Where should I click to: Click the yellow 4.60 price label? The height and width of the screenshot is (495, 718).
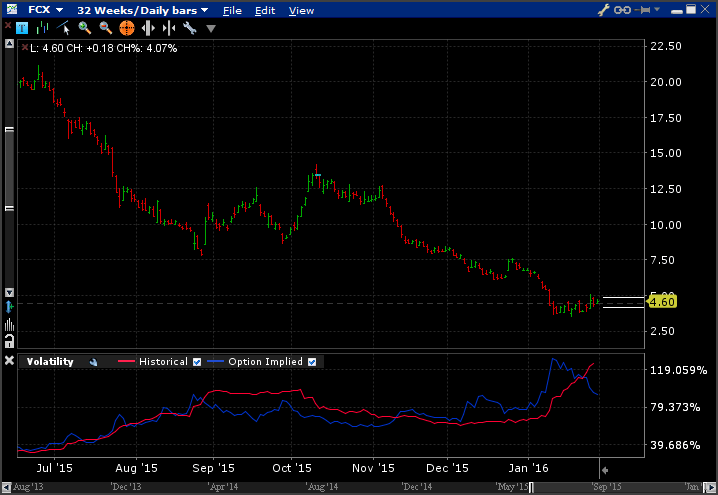662,302
